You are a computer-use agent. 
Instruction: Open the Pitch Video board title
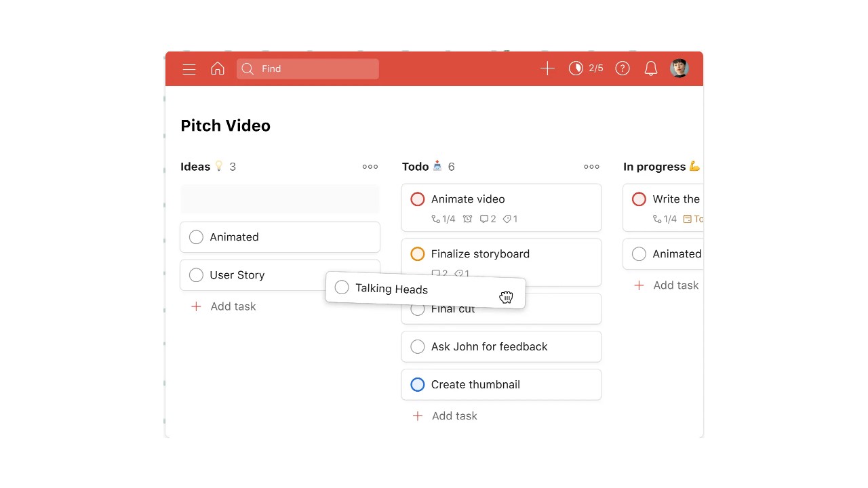[225, 125]
